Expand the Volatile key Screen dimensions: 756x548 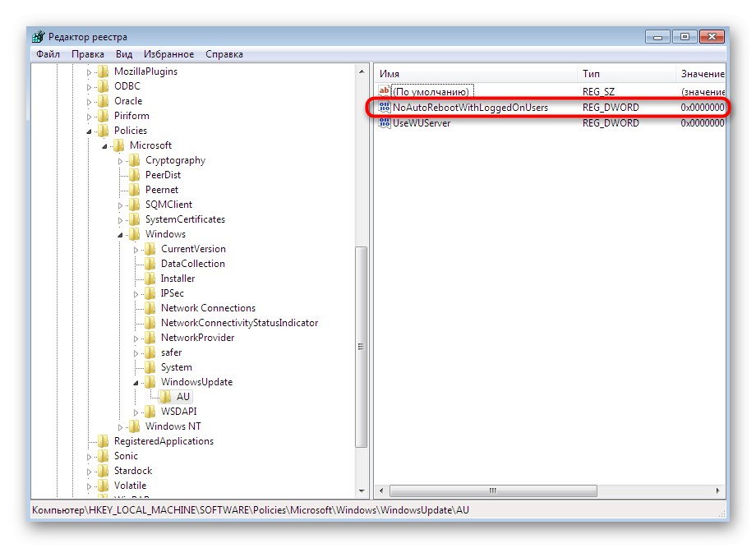89,486
